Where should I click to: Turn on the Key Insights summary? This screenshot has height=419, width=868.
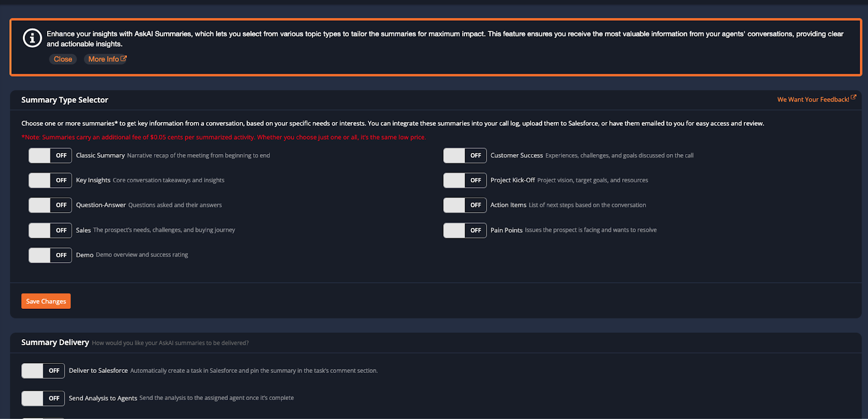tap(50, 180)
